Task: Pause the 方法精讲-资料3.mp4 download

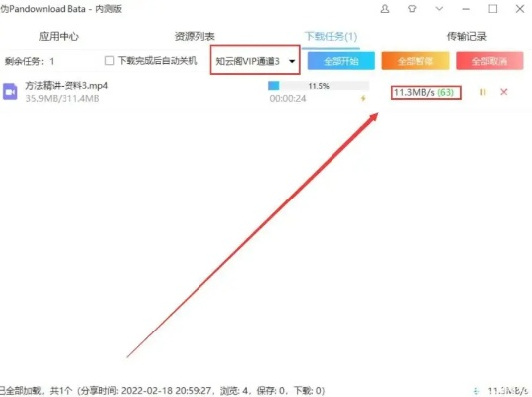Action: pyautogui.click(x=483, y=92)
